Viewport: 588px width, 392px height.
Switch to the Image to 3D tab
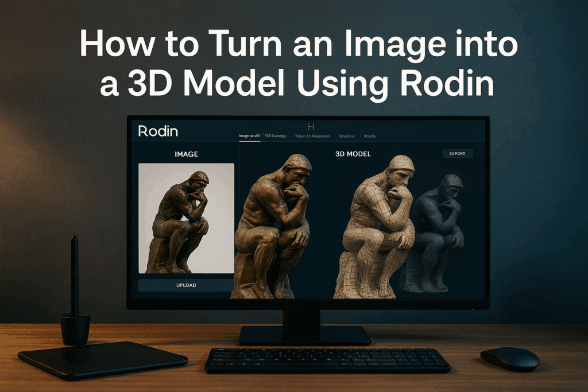(x=249, y=136)
